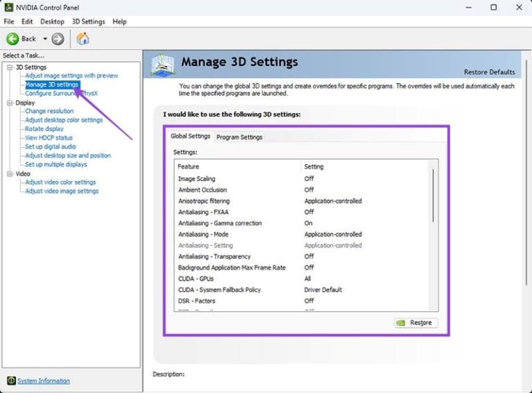
Task: Click the green Back arrow icon
Action: pyautogui.click(x=12, y=39)
